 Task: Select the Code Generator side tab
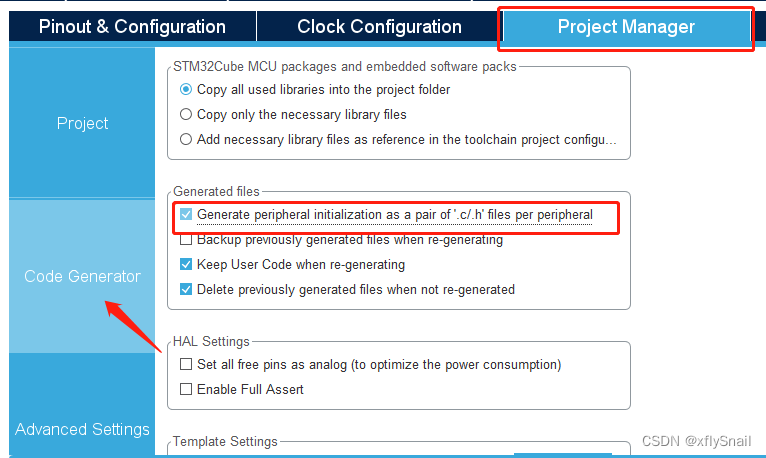82,276
